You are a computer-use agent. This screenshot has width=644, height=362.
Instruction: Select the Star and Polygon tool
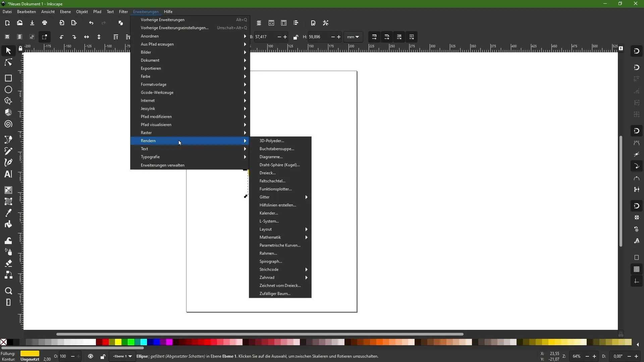coord(8,101)
